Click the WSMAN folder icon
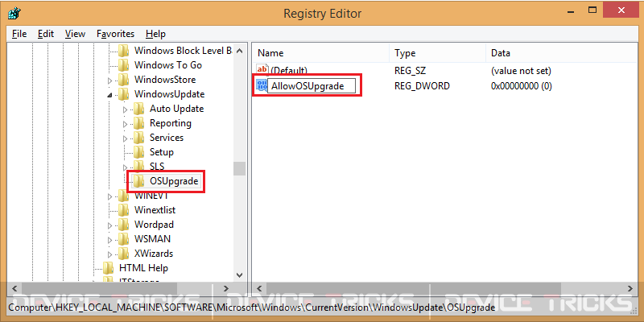The width and height of the screenshot is (644, 322). (123, 239)
